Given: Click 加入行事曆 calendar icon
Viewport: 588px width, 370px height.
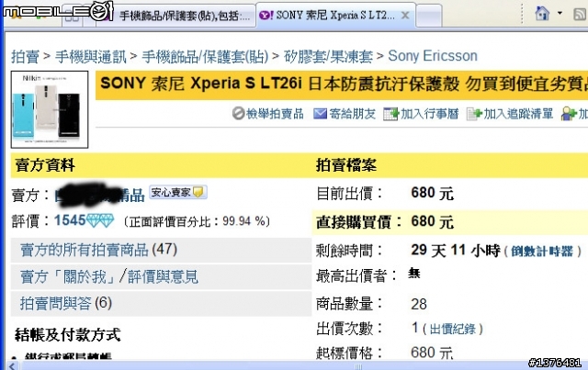Looking at the screenshot, I should pyautogui.click(x=390, y=114).
